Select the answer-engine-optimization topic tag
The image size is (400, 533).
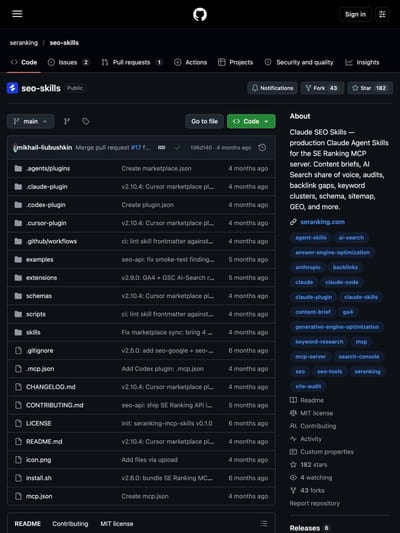pos(332,253)
